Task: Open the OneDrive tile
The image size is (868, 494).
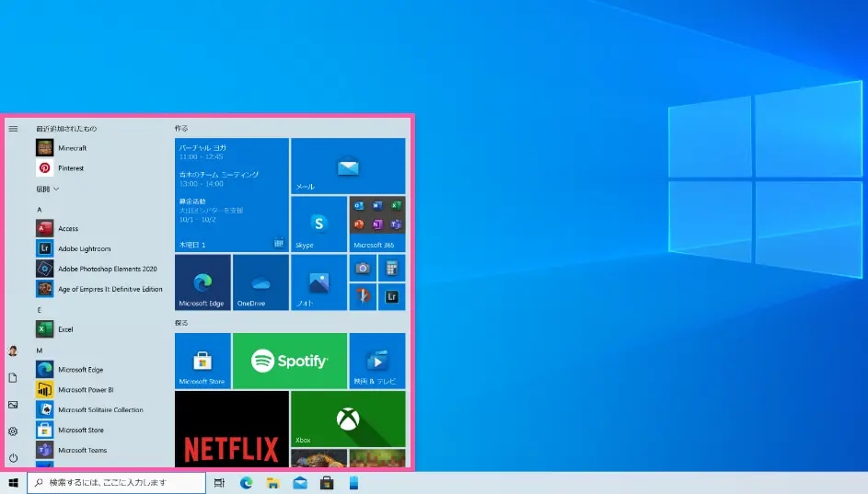Action: (x=260, y=281)
